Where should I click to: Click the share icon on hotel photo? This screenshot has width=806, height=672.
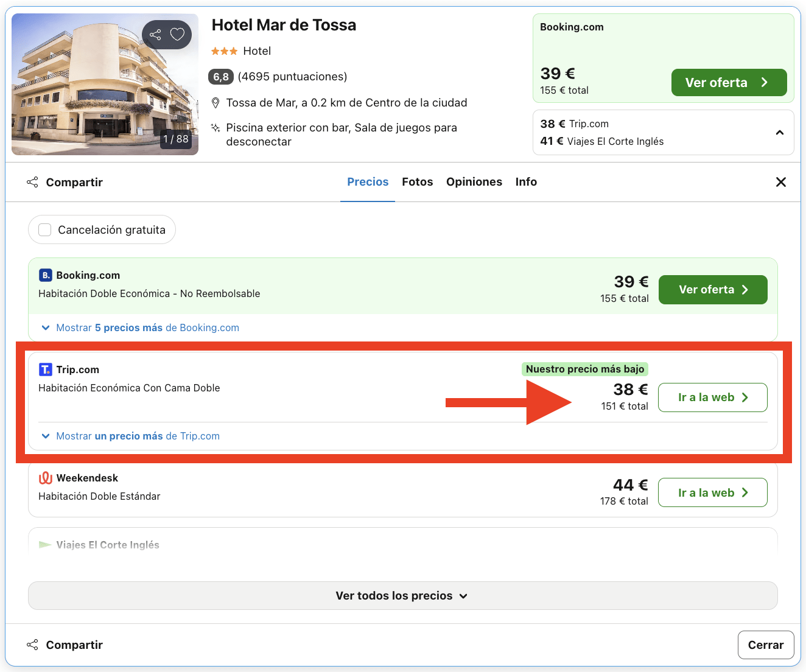156,35
